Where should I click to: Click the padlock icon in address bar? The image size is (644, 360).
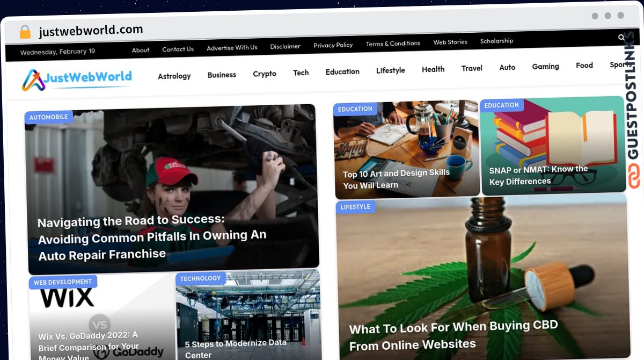(x=25, y=32)
